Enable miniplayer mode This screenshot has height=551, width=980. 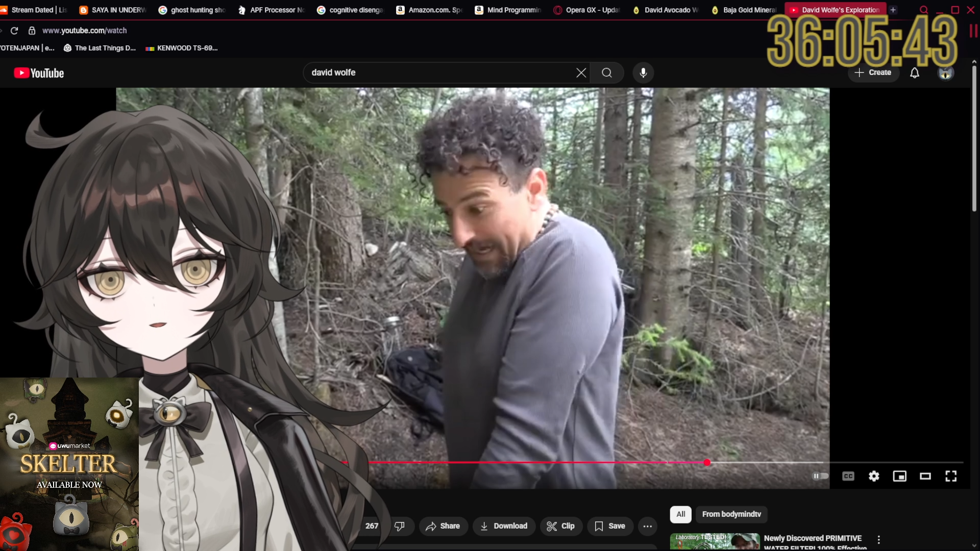coord(899,476)
